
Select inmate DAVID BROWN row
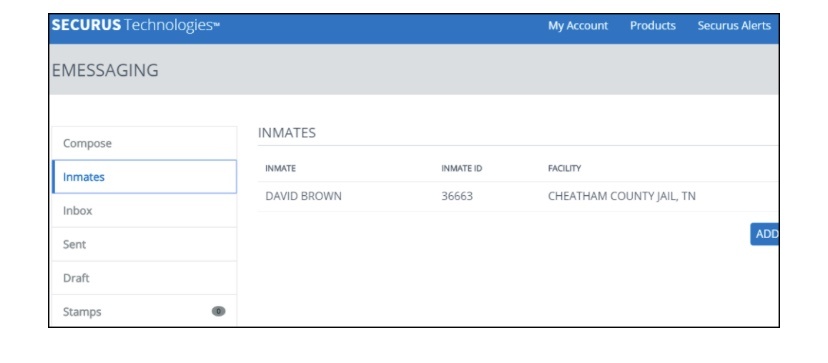click(x=518, y=197)
